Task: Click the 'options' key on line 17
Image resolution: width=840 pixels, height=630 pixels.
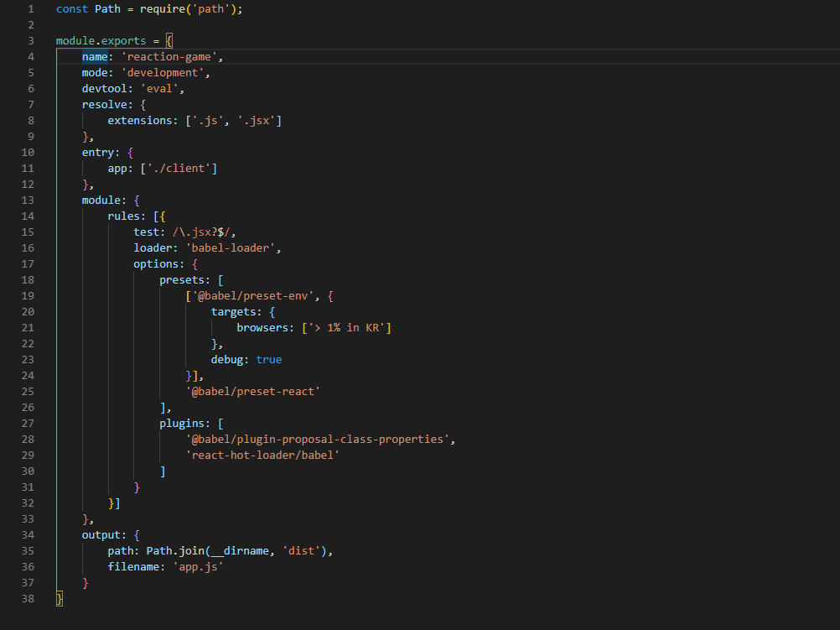Action: click(x=156, y=264)
